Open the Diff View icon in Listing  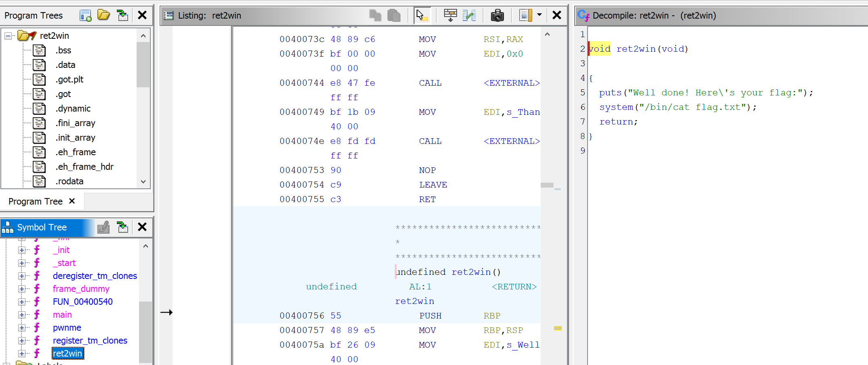(469, 15)
